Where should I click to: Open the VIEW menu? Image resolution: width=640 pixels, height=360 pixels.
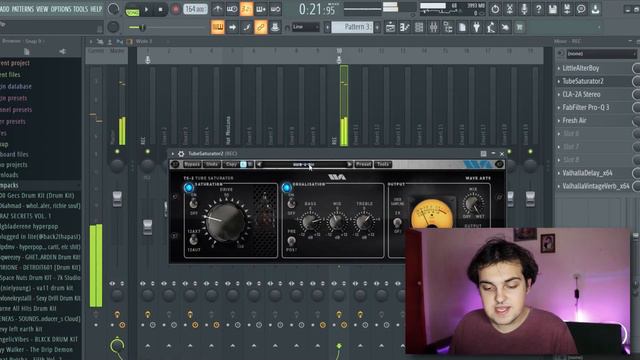[42, 9]
